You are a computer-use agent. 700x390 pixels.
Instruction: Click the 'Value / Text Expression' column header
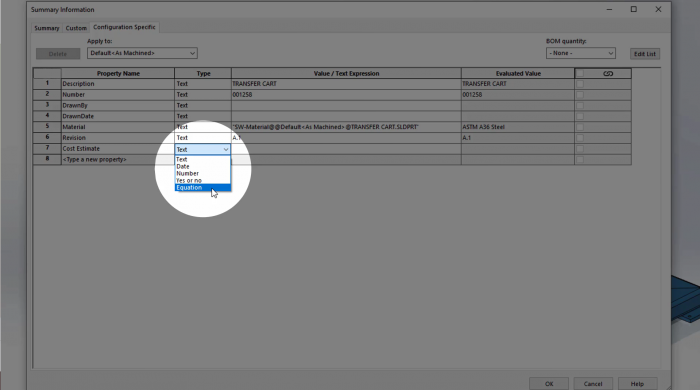coord(346,73)
